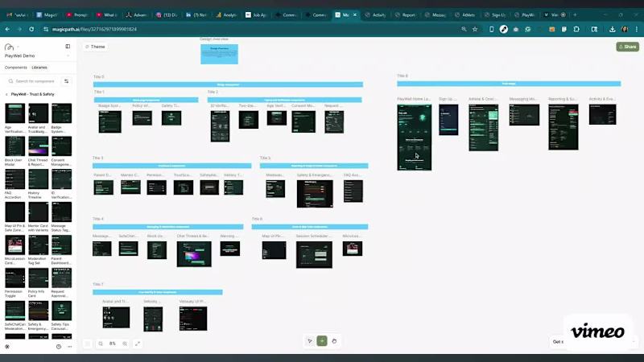Select the PlayWell Home Landing frame on canvas
644x362 pixels.
tap(415, 137)
